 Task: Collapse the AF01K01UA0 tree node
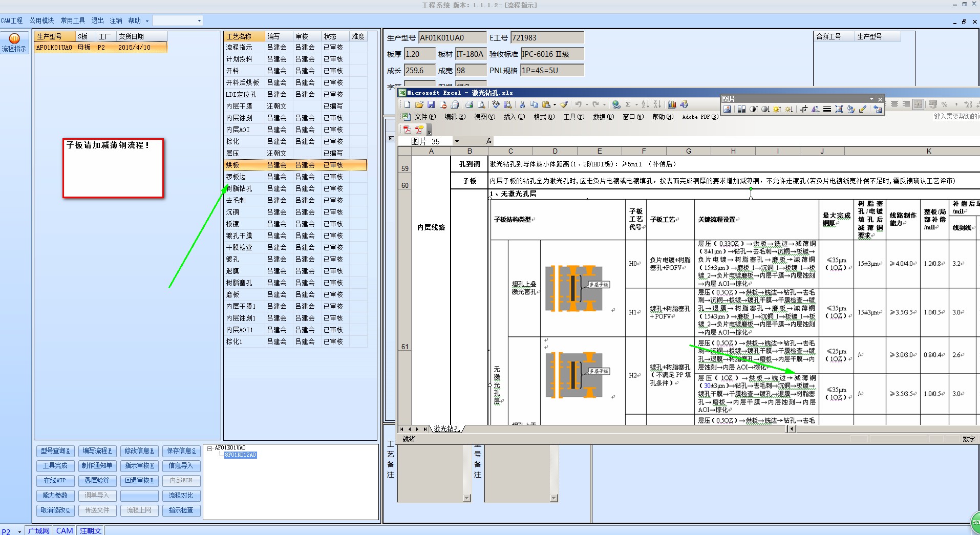click(209, 448)
